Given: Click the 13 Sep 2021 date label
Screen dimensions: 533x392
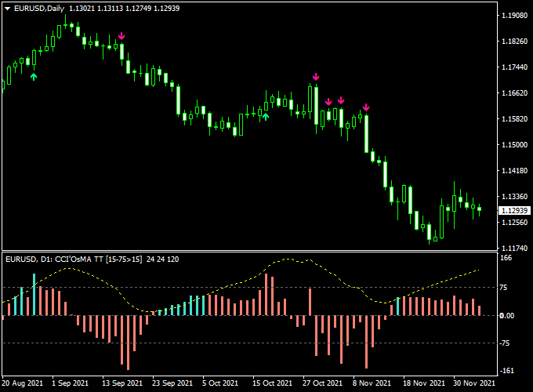Looking at the screenshot, I should (x=122, y=383).
